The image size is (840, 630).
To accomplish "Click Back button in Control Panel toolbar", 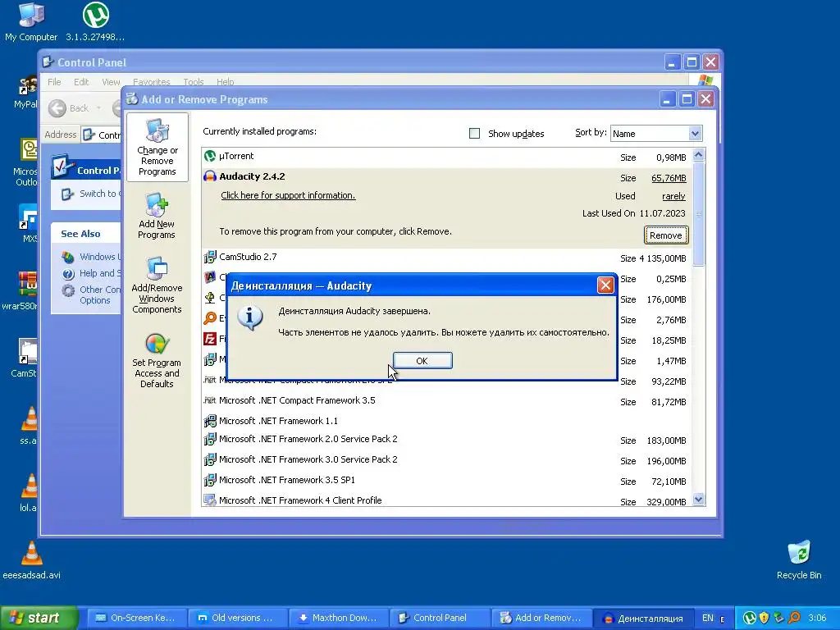I will click(69, 108).
